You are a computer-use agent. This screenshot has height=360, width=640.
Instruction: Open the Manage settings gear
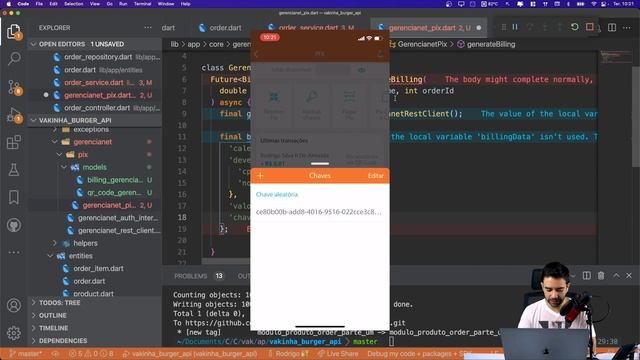coord(14,333)
